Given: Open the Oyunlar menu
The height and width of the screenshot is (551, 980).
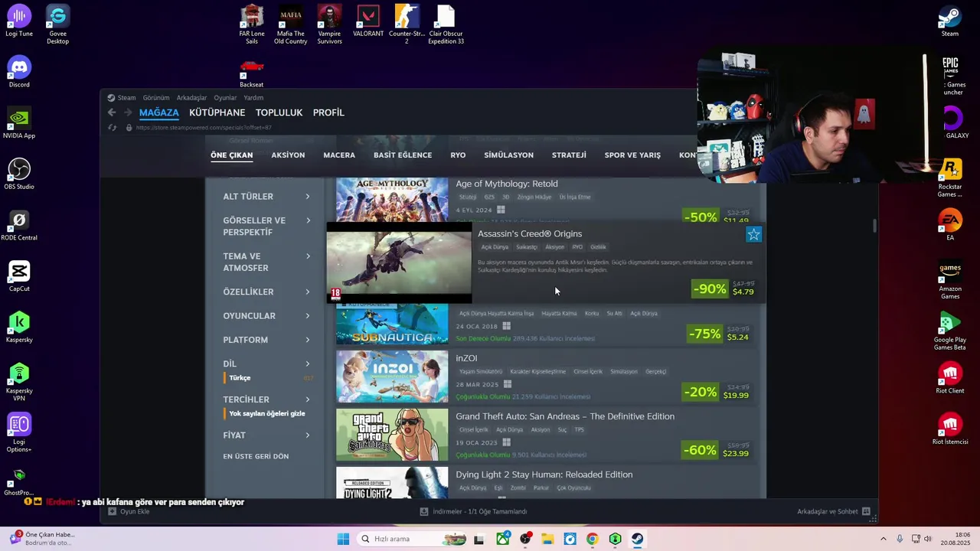Looking at the screenshot, I should coord(225,98).
